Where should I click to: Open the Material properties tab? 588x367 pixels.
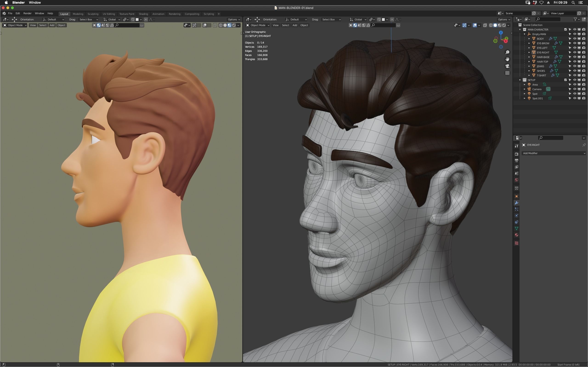[516, 235]
